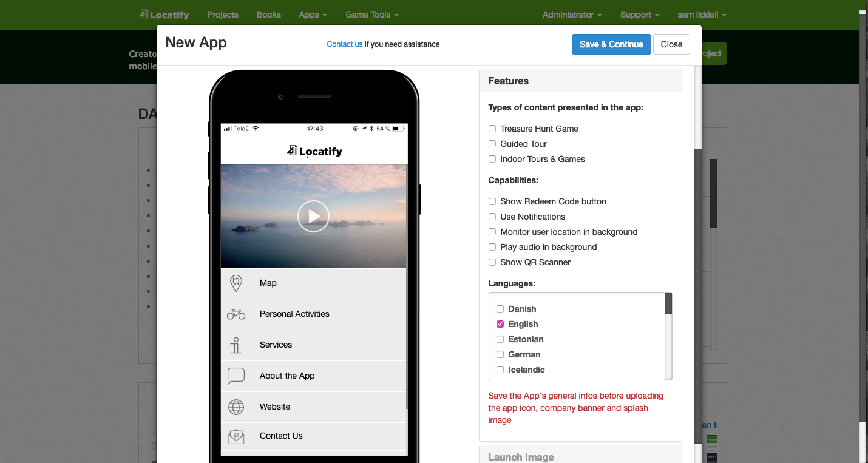This screenshot has width=868, height=463.
Task: Go to Projects in navbar
Action: (223, 15)
